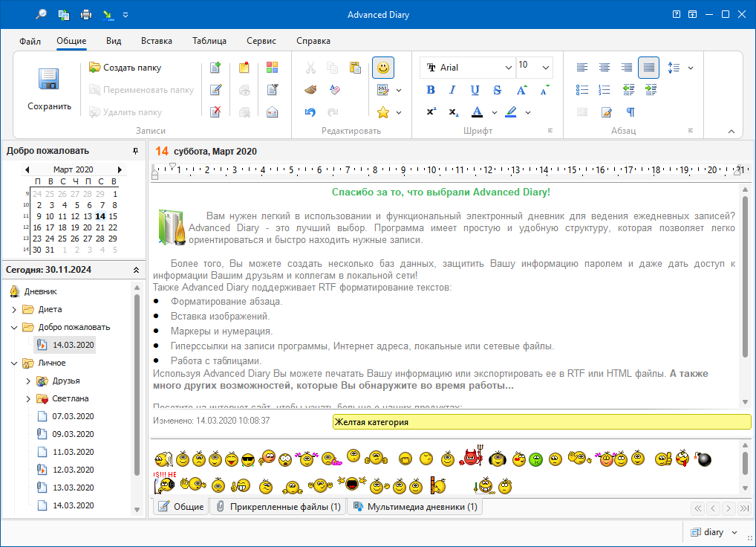Click the brown brush icon in Редактировать
Viewport: 756px width, 547px height.
pyautogui.click(x=310, y=90)
